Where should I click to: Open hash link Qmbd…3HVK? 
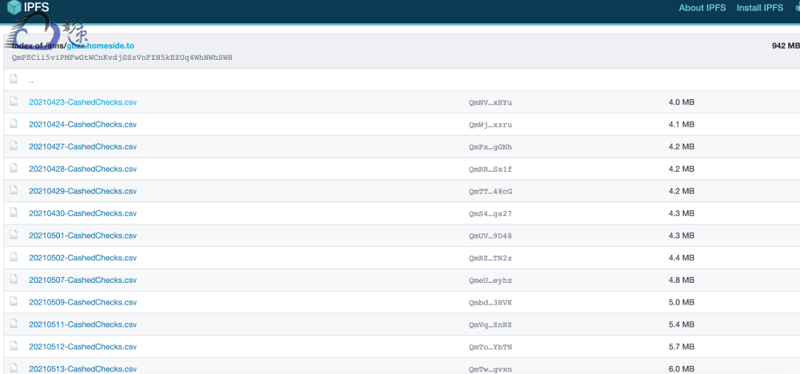490,303
